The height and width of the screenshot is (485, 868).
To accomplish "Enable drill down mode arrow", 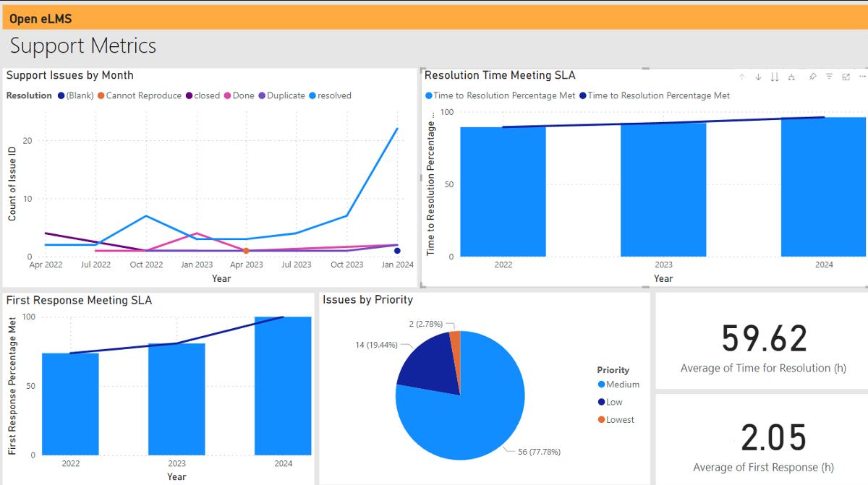I will tap(758, 77).
